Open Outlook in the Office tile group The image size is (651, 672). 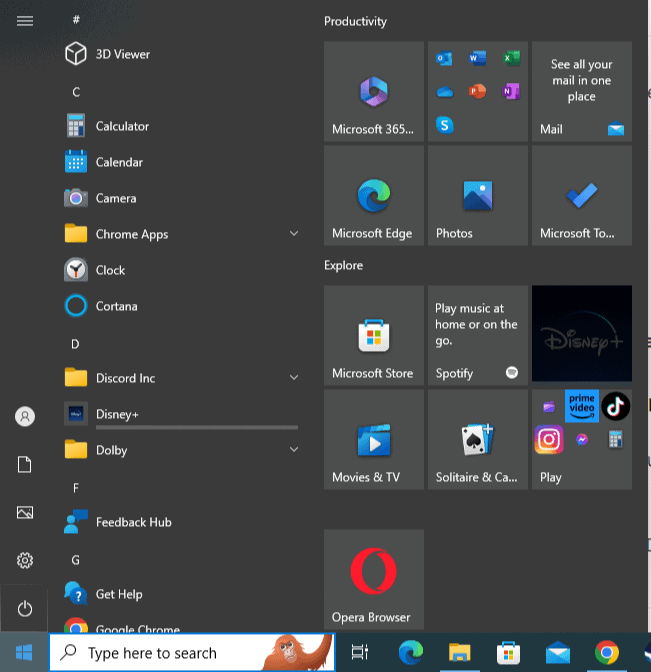tap(444, 58)
